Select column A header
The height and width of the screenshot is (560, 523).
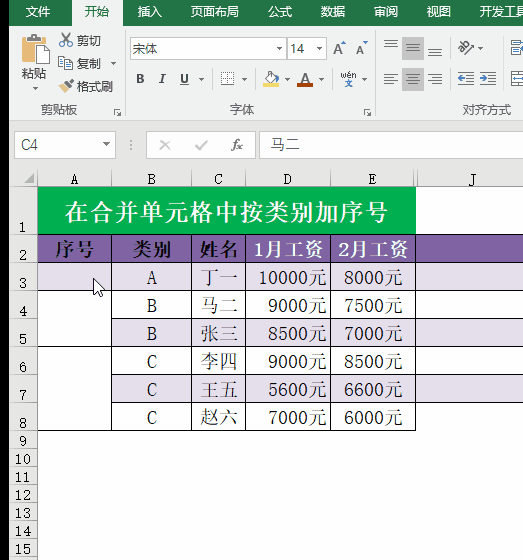pos(74,179)
